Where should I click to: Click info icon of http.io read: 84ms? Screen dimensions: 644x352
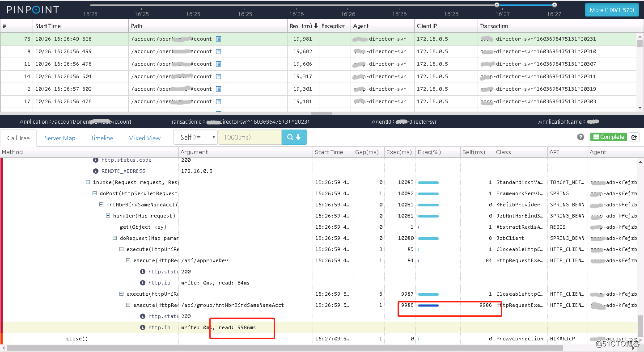[x=143, y=283]
